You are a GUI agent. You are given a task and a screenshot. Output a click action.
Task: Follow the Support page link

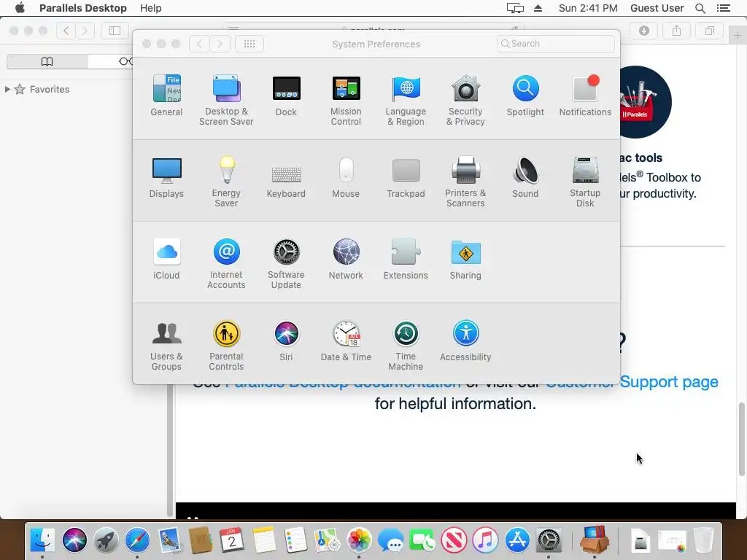click(669, 382)
